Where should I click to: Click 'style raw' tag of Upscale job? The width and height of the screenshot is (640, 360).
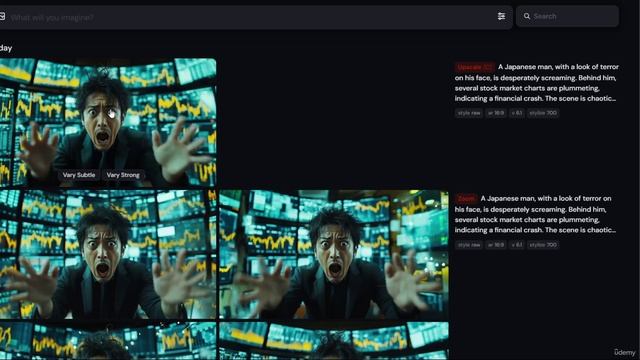[x=469, y=113]
